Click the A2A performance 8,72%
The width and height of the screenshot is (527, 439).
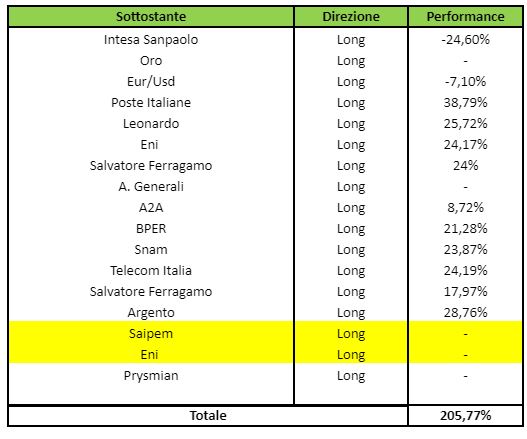[465, 208]
